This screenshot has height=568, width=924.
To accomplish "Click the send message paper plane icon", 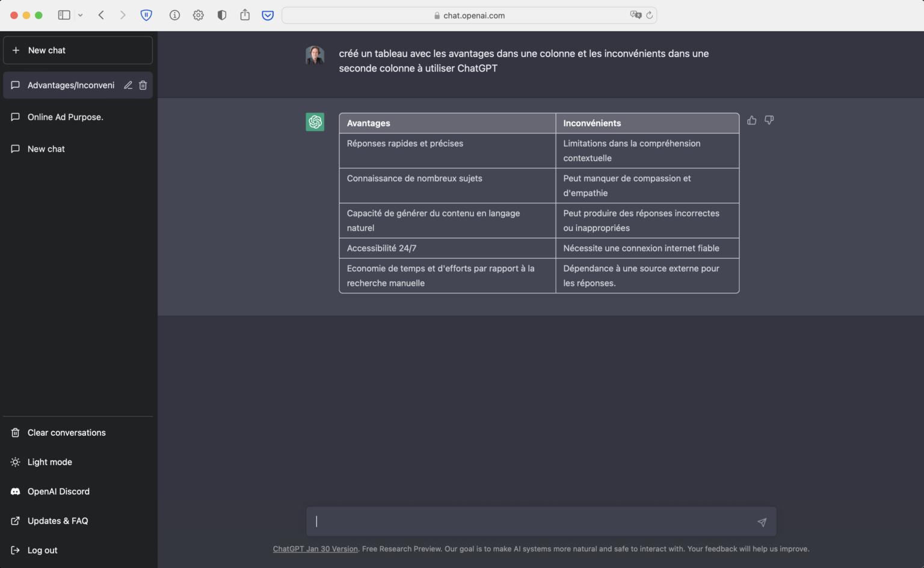I will tap(762, 522).
